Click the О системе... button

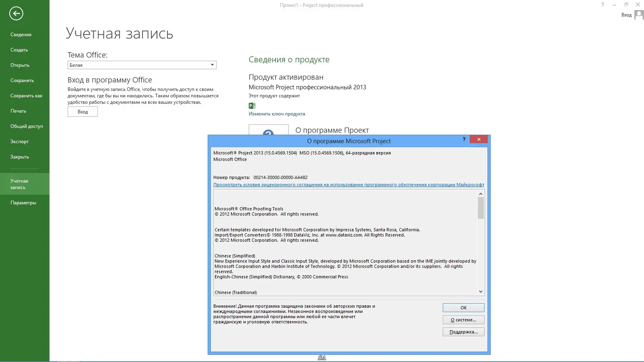[463, 320]
